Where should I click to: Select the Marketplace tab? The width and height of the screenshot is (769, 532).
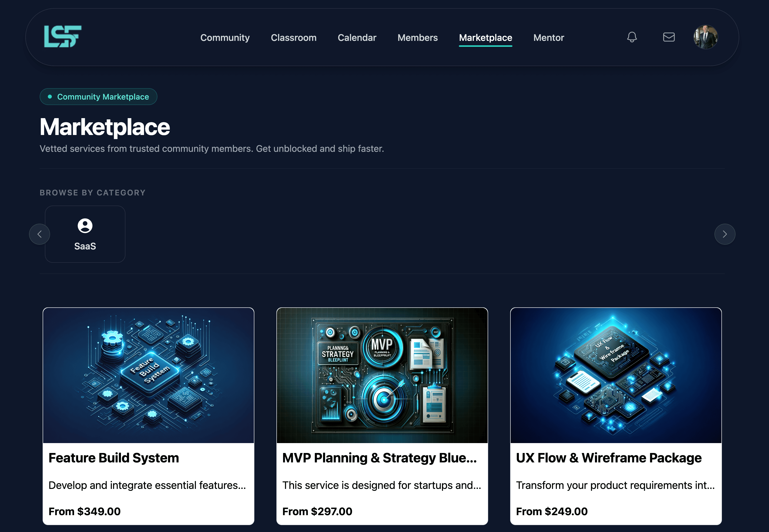click(x=485, y=38)
